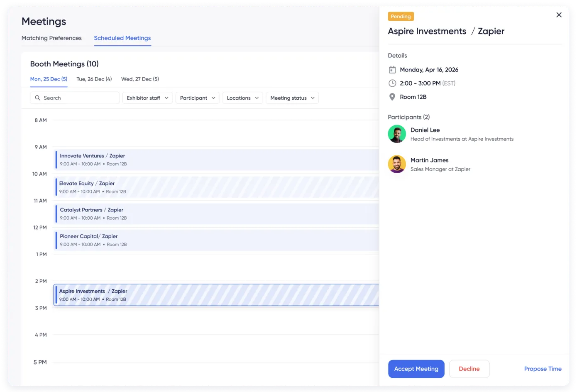Viewport: 577px width, 392px height.
Task: Open the Pioneer Capital / Zapier meeting
Action: (217, 240)
